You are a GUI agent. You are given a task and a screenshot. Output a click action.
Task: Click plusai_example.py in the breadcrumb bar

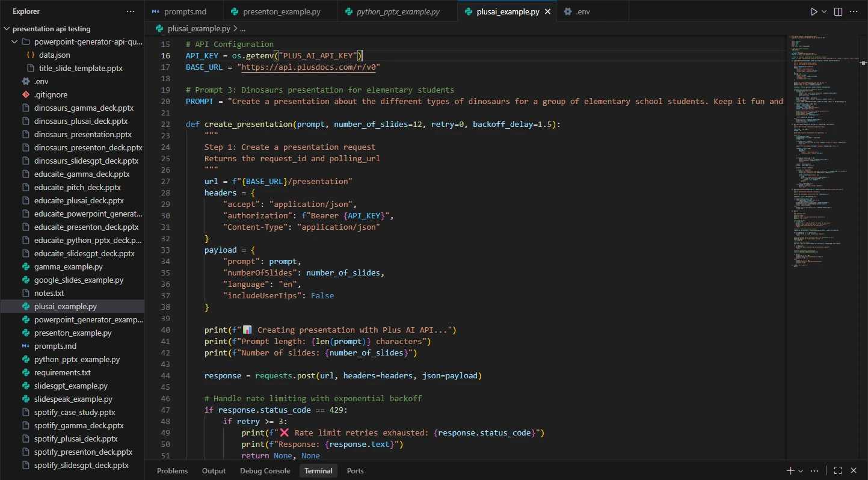tap(199, 28)
